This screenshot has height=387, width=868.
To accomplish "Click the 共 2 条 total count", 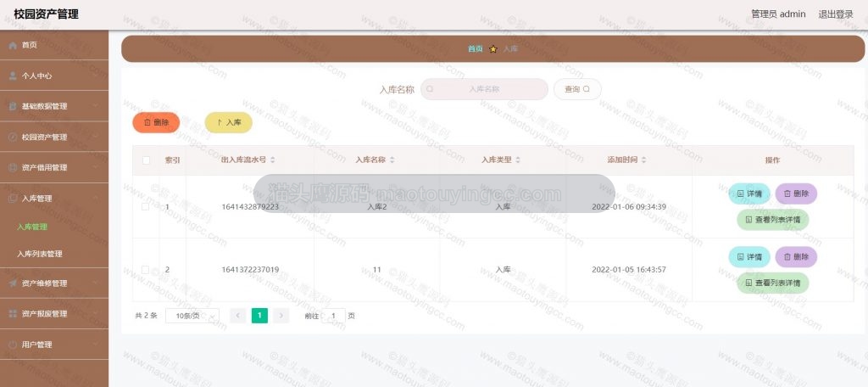I will point(146,316).
